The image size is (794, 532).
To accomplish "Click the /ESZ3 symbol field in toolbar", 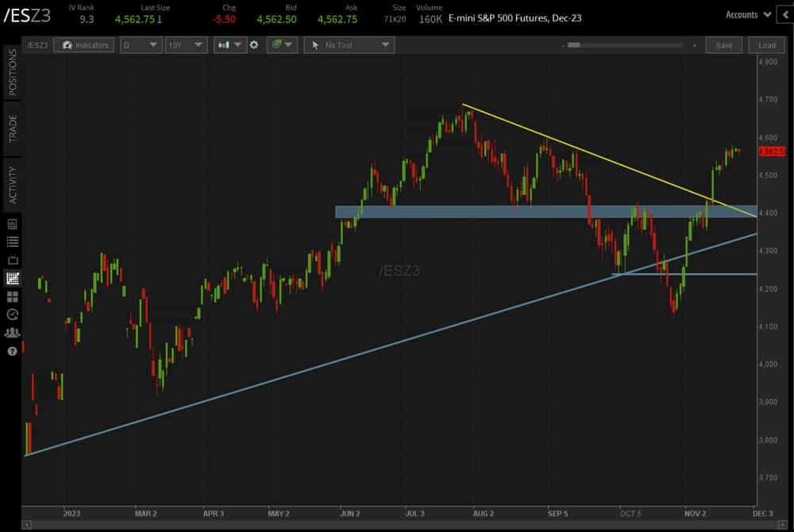I will click(37, 45).
